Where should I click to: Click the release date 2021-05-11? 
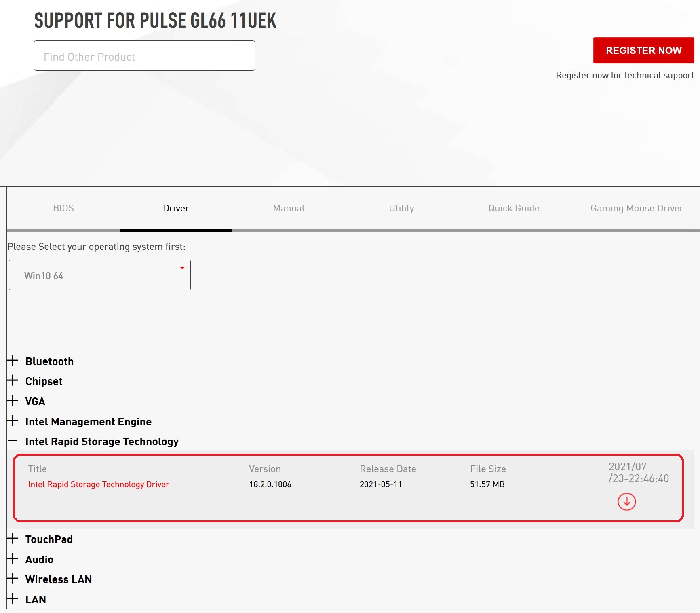tap(381, 484)
